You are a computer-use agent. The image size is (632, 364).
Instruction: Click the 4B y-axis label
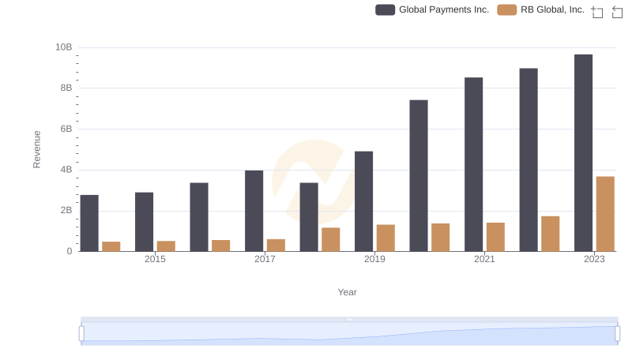point(66,170)
